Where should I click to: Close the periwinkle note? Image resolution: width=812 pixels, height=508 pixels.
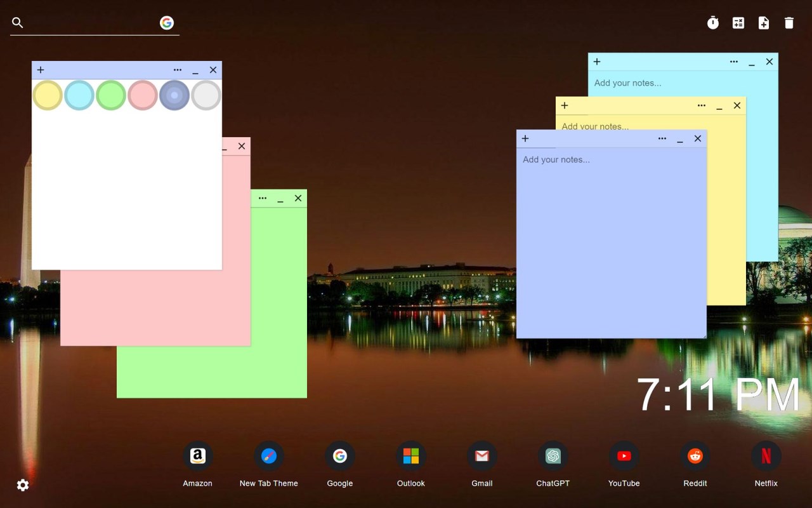click(698, 138)
